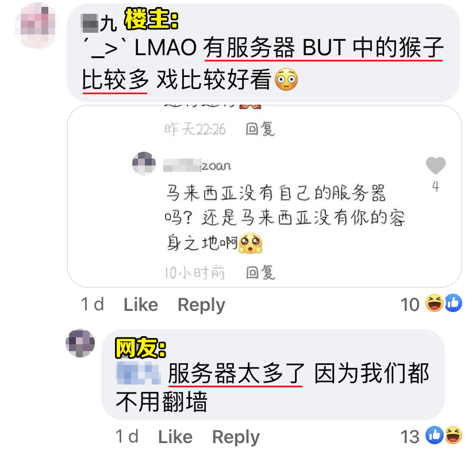The image size is (476, 450).
Task: Click 回复 next to 昨天22:26
Action: (x=260, y=129)
